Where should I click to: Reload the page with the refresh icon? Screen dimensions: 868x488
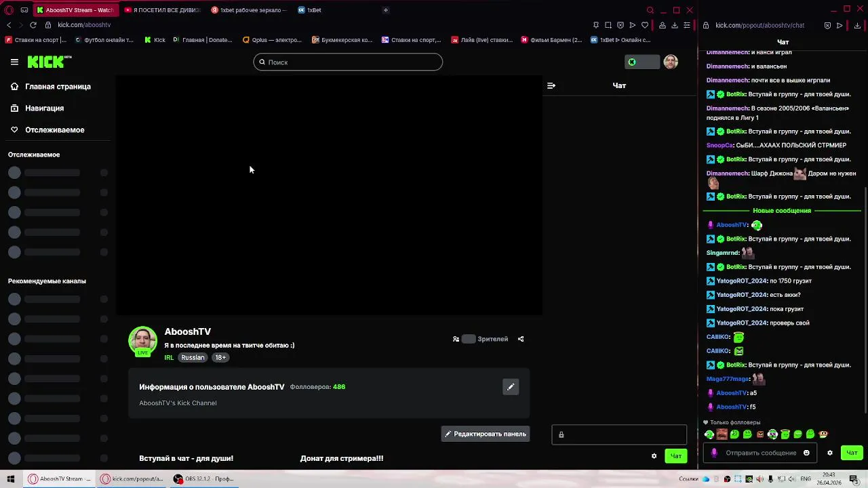tap(33, 25)
